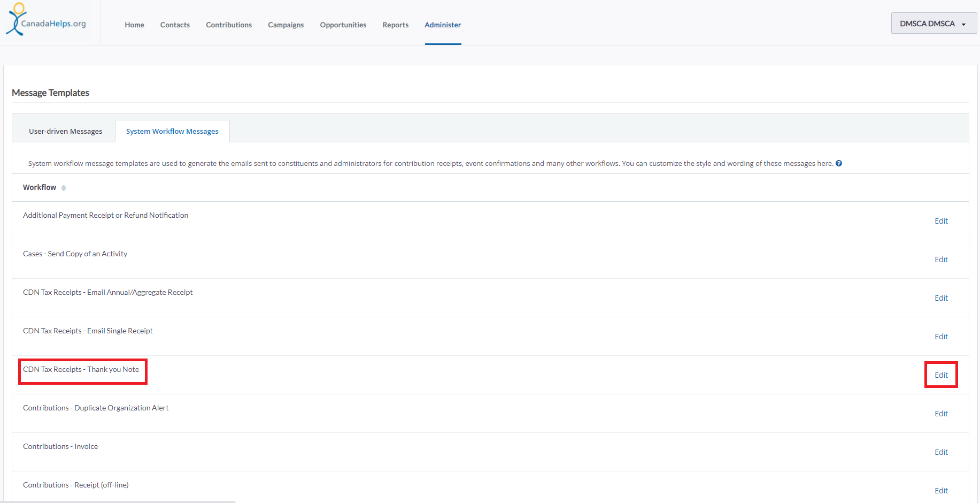The image size is (980, 503).
Task: Open the Contributions menu
Action: (229, 25)
